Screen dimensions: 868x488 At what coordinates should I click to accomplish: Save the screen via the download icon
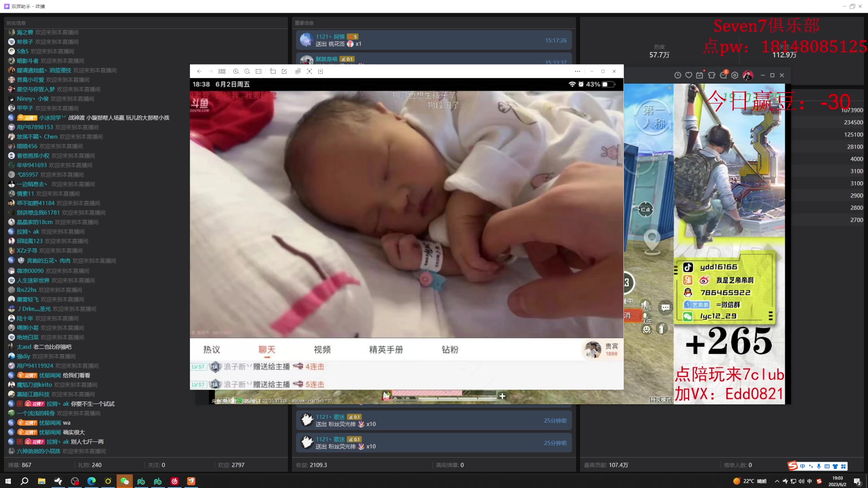(x=321, y=71)
